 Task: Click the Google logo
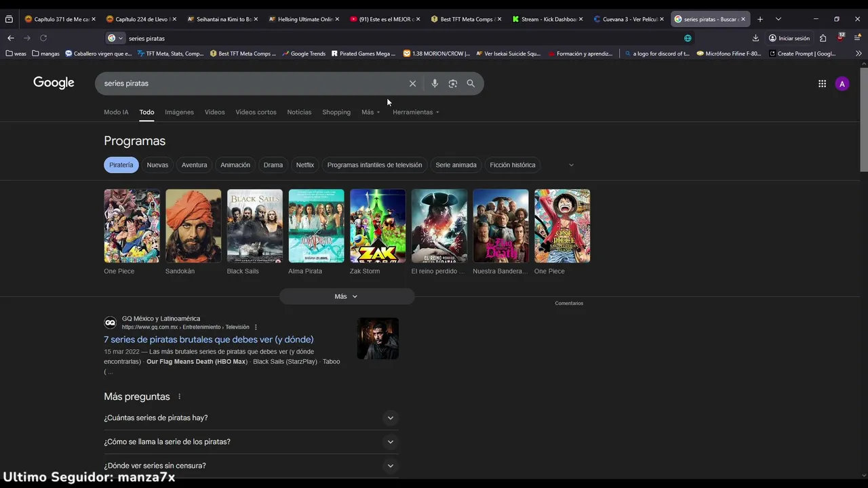[x=54, y=83]
